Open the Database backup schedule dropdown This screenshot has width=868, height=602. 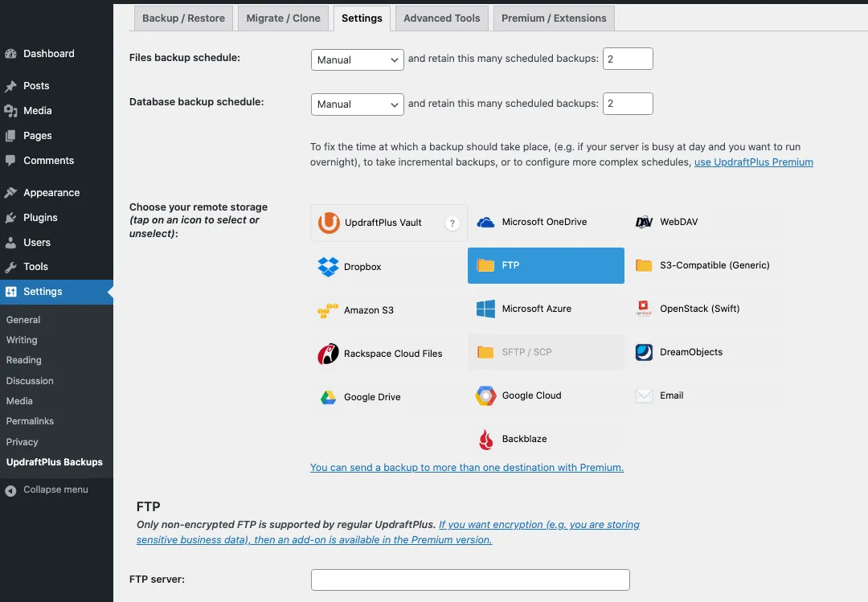[357, 104]
